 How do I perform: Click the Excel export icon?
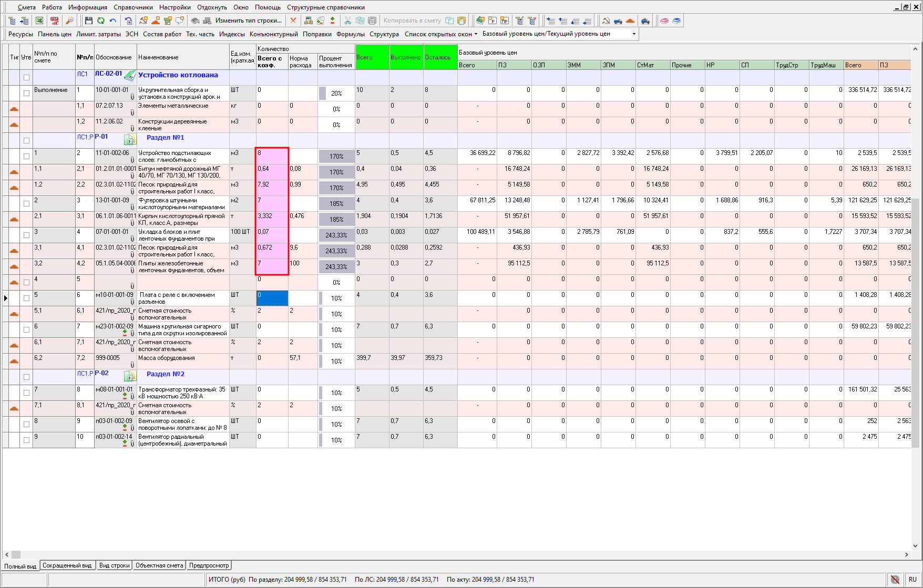tap(39, 20)
